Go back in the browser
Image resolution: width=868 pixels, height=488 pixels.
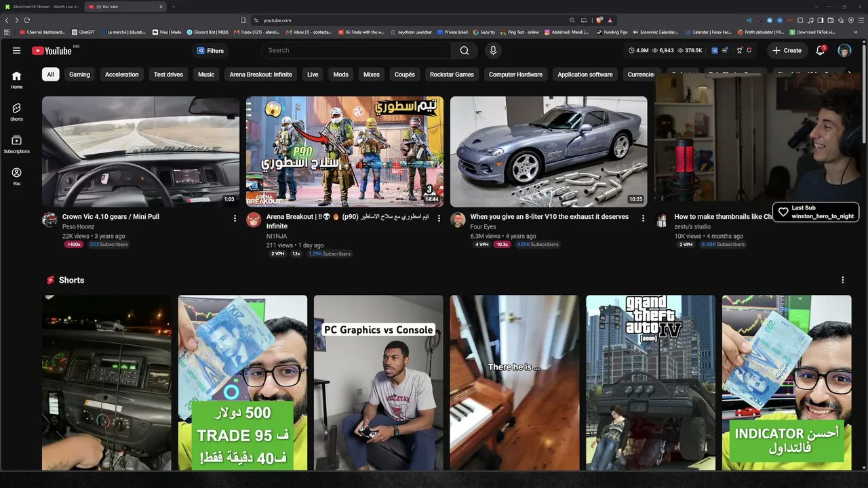pos(7,20)
